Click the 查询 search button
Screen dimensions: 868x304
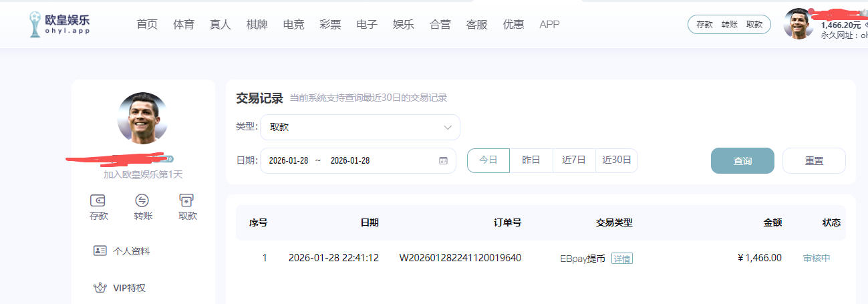click(x=742, y=161)
